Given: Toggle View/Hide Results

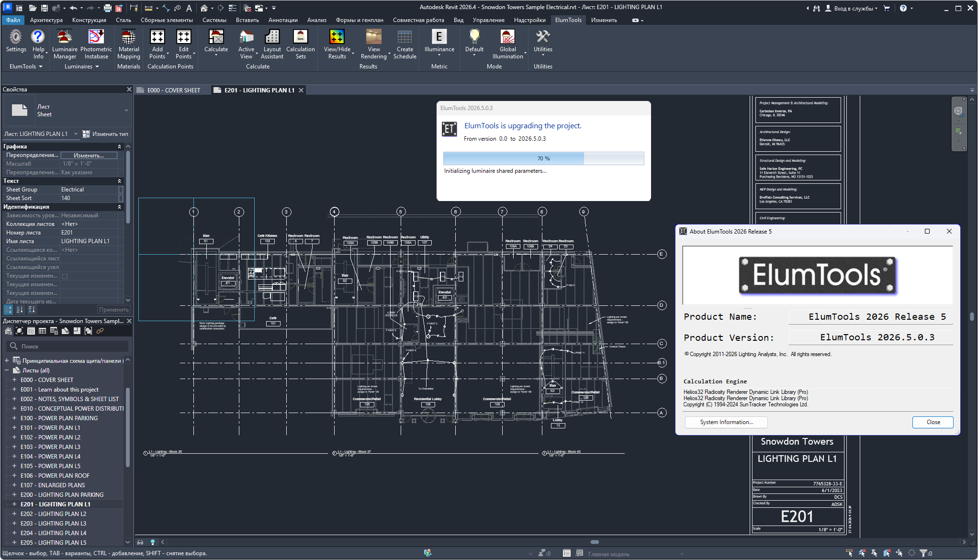Looking at the screenshot, I should [x=337, y=44].
